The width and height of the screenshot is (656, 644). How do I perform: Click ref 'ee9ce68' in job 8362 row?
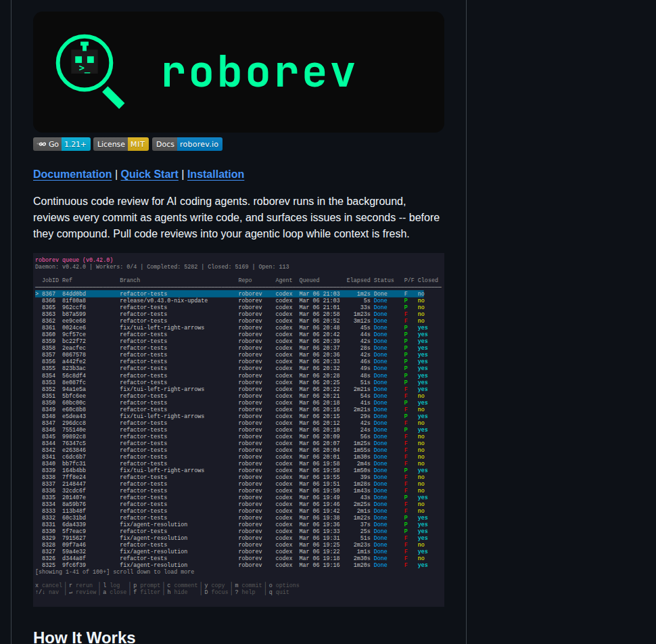click(74, 321)
